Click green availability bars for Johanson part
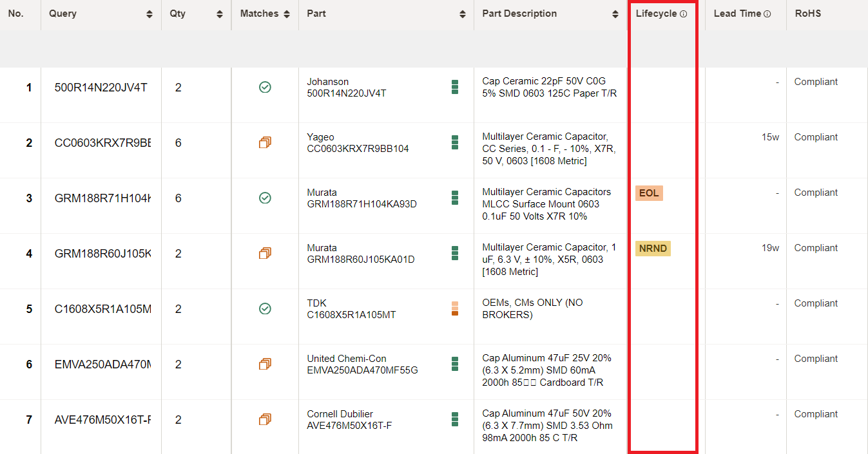 pyautogui.click(x=455, y=87)
